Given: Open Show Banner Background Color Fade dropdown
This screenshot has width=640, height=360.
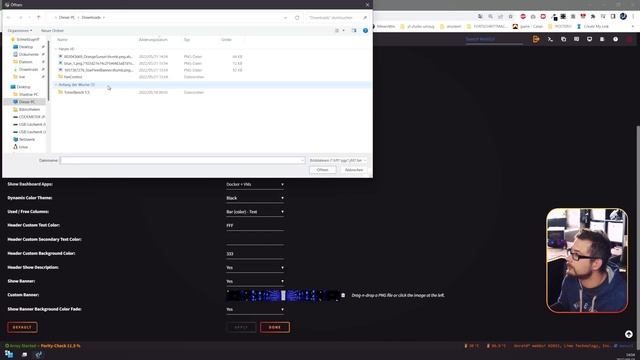Looking at the screenshot, I should (x=255, y=309).
